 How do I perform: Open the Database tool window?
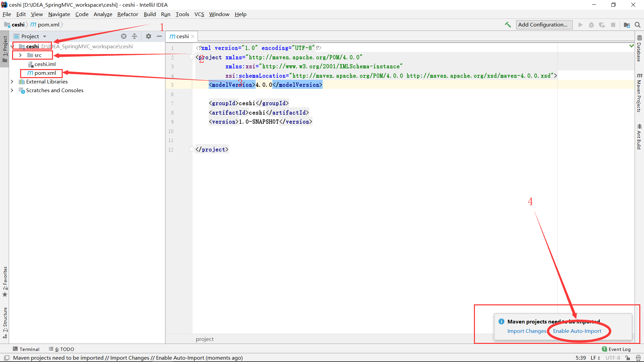[639, 49]
